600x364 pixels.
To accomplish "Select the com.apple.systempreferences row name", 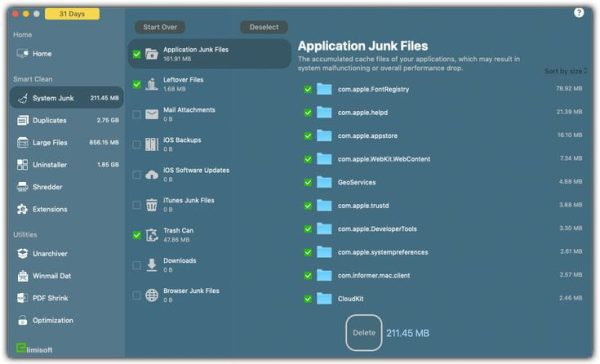I will 383,252.
